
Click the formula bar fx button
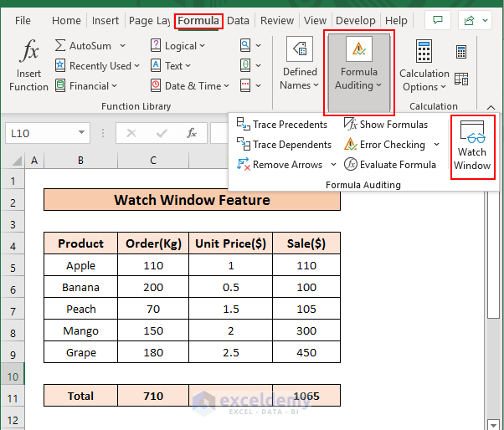point(192,133)
